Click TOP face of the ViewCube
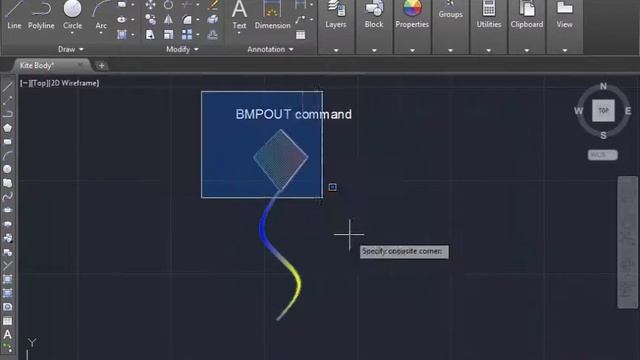640x360 pixels. pos(603,111)
